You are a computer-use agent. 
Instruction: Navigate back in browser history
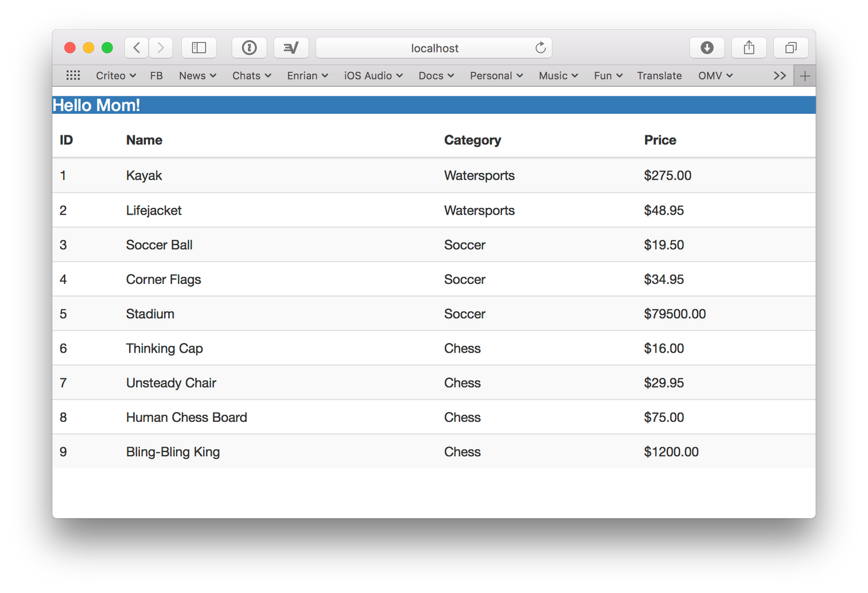click(136, 48)
